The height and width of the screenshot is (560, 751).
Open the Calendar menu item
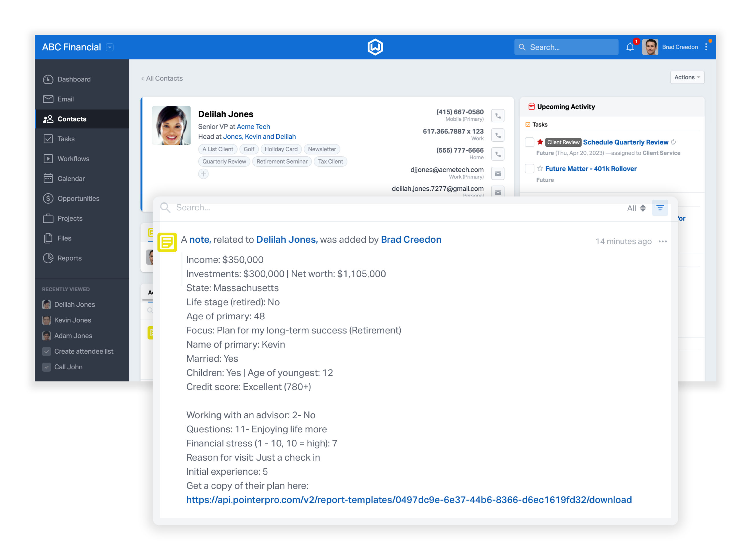(x=70, y=178)
